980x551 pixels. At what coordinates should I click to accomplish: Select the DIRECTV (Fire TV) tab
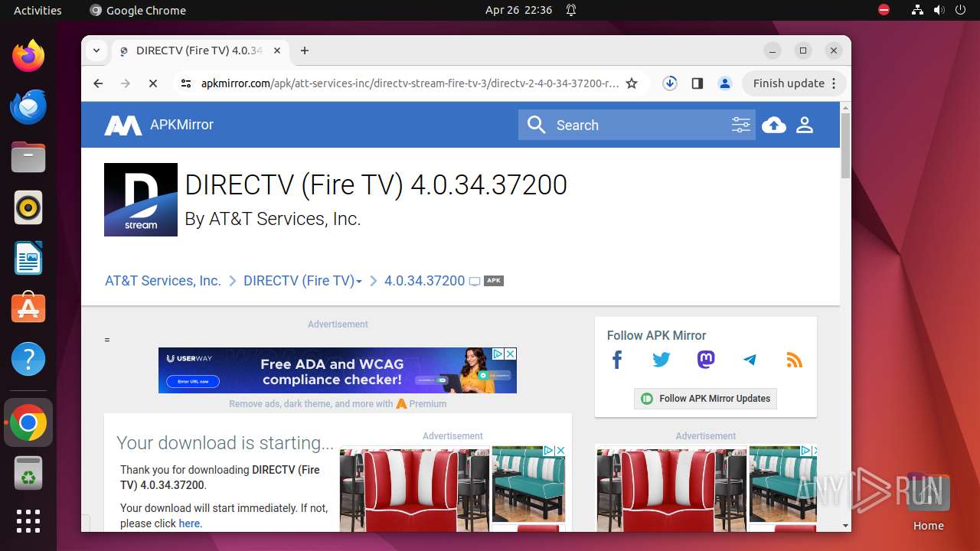[x=201, y=51]
